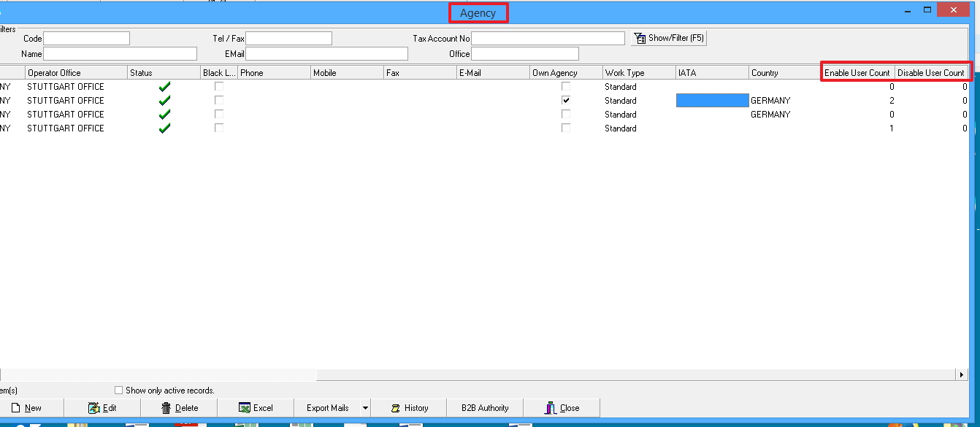
Task: Click the Close door icon
Action: tap(551, 408)
